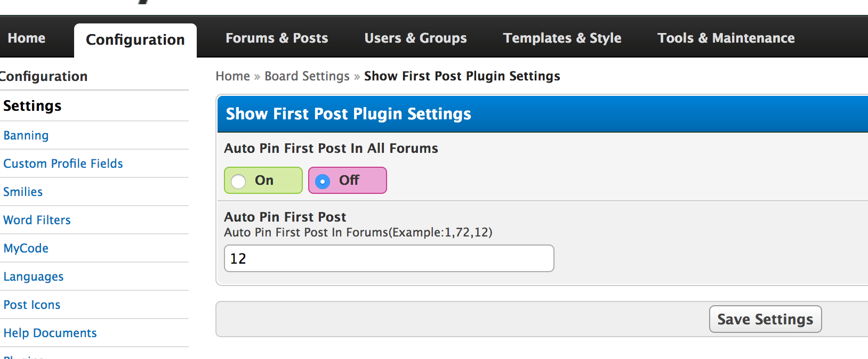Open the Word Filters page
868x359 pixels.
pyautogui.click(x=37, y=220)
